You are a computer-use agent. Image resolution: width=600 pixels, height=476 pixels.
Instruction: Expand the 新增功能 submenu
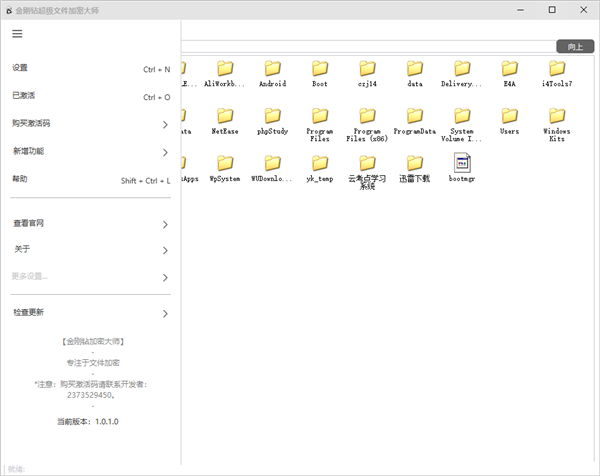pyautogui.click(x=165, y=153)
